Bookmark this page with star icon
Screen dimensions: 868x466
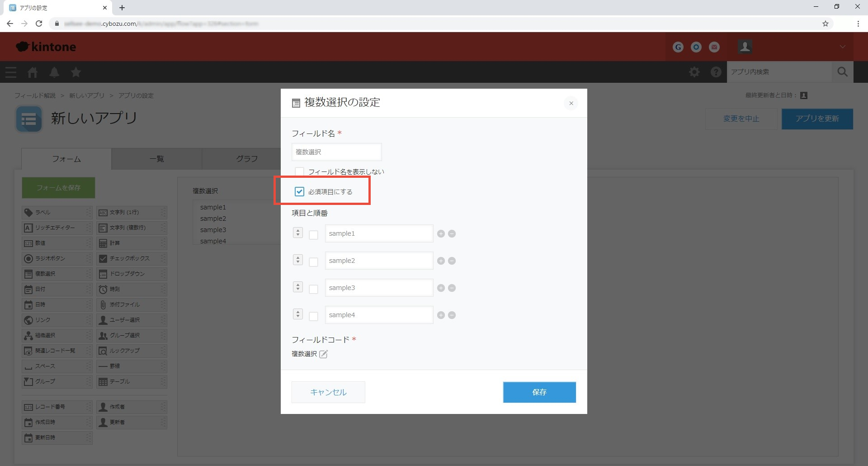(826, 24)
